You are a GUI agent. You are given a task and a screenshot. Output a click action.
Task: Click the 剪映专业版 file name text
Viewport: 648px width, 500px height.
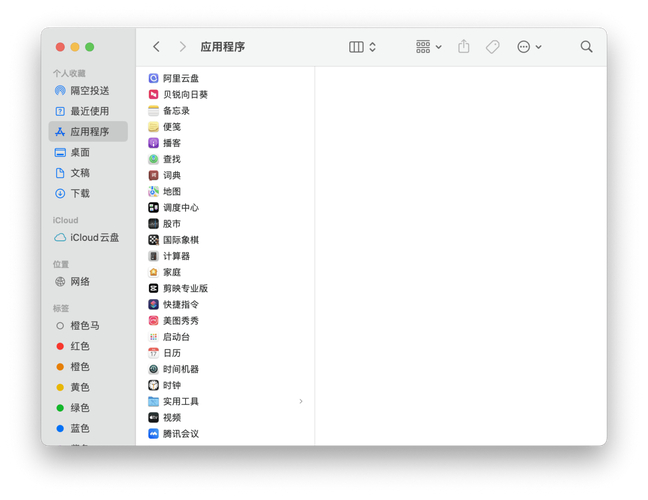[x=186, y=288]
